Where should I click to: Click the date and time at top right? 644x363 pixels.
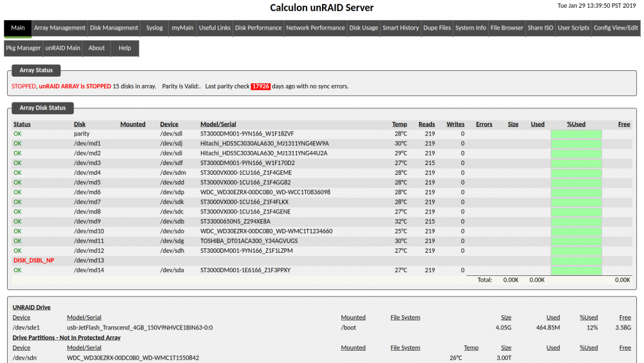(596, 6)
